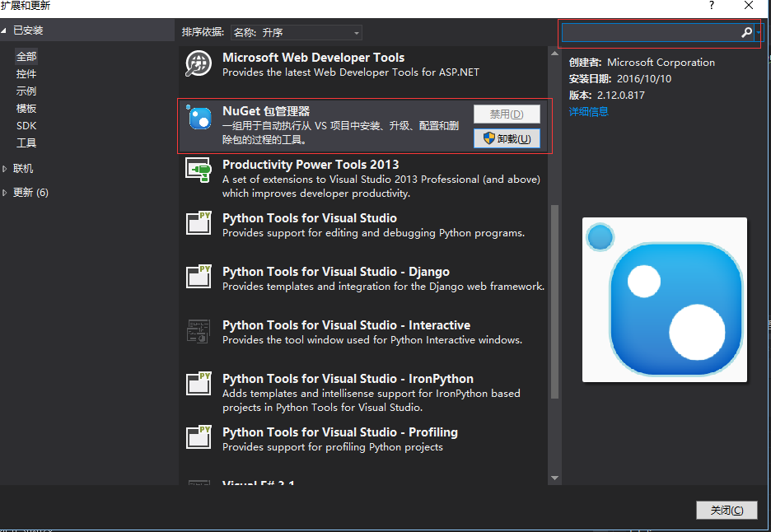Screen dimensions: 771x532
Task: Click the Python Tools Profiling extension icon
Action: 198,438
